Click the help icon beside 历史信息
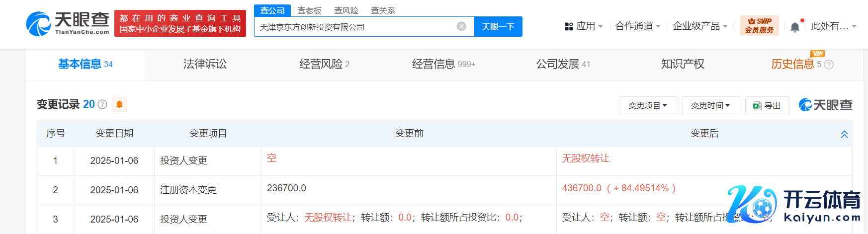This screenshot has width=868, height=234. (829, 65)
